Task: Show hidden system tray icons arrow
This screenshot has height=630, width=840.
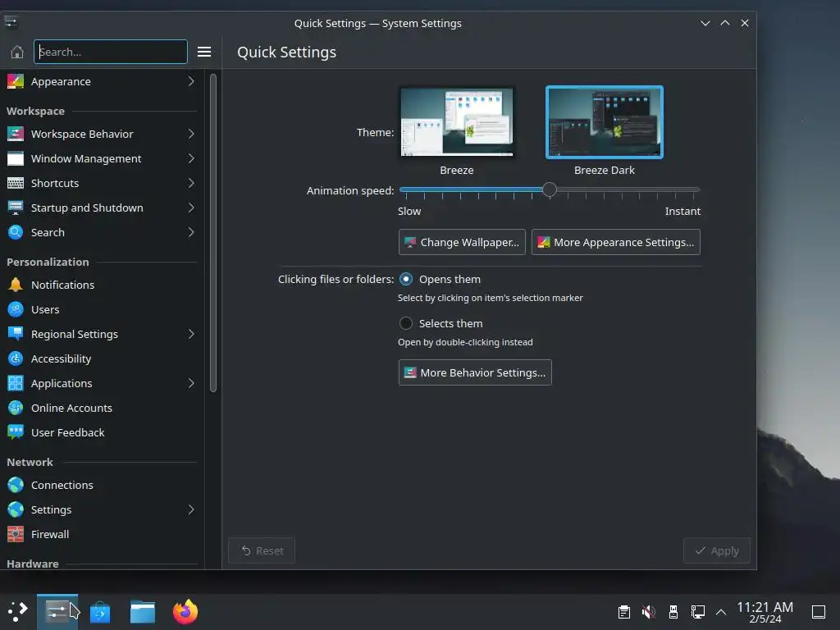Action: [x=721, y=612]
